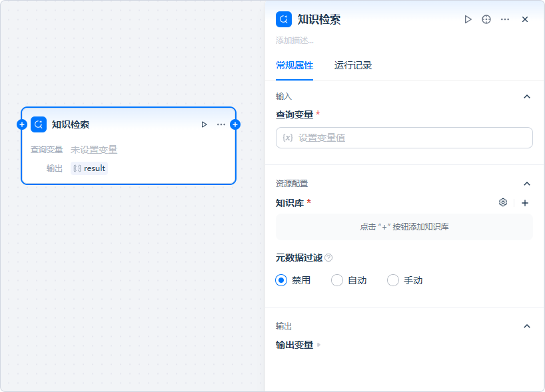This screenshot has width=545, height=392.
Task: Open knowledge base settings gear icon
Action: click(x=503, y=203)
